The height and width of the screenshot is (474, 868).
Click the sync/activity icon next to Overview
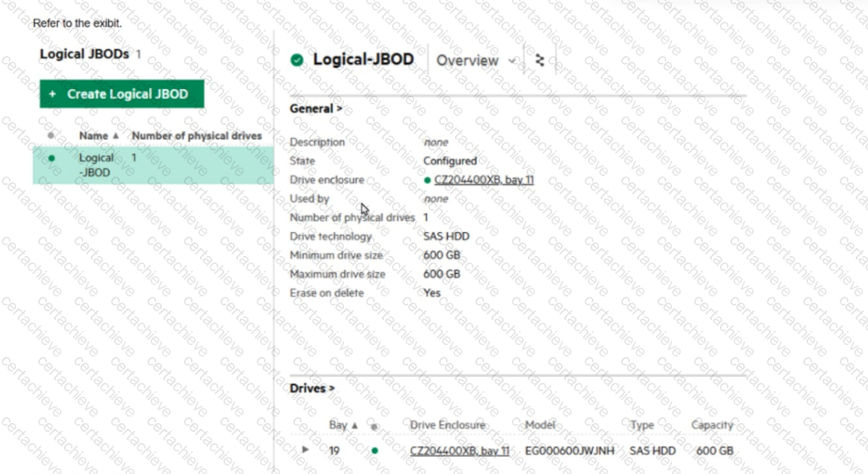coord(538,59)
